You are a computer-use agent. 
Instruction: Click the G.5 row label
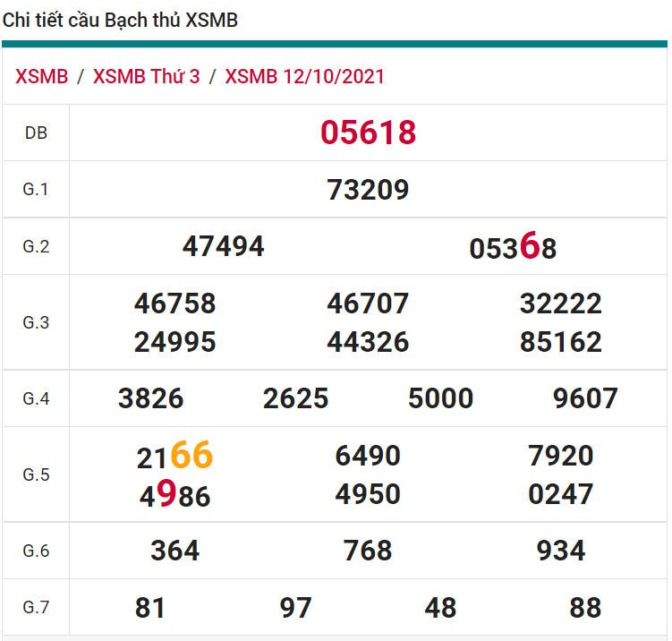[x=36, y=474]
